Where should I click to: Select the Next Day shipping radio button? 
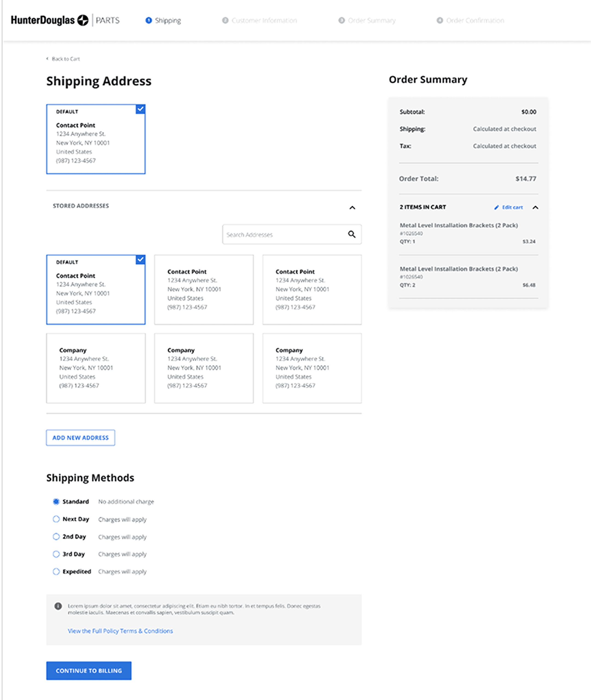[x=56, y=519]
